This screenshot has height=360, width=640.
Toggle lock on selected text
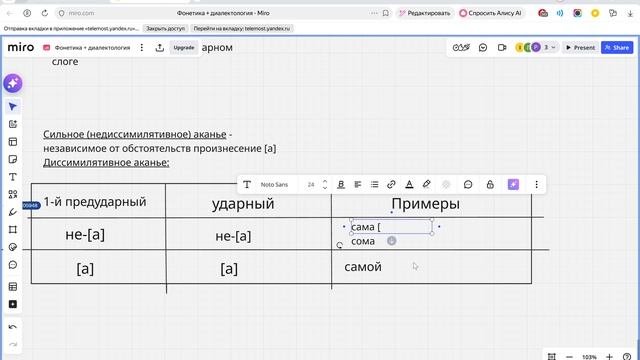(x=490, y=184)
